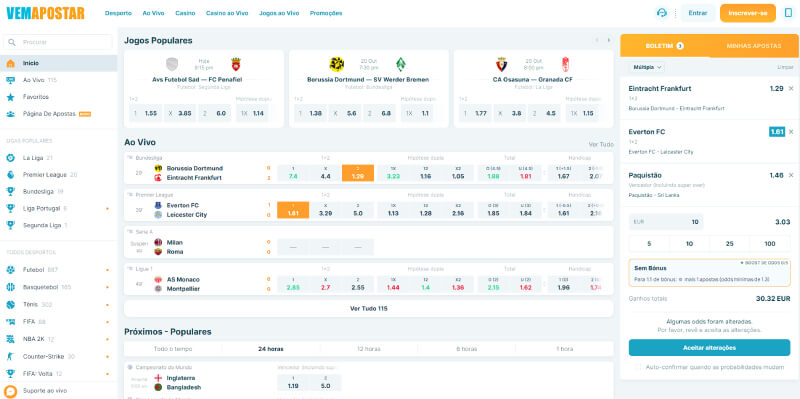The height and width of the screenshot is (399, 800).
Task: Deselect the Everton FC win odd 1.61
Action: coord(293,210)
